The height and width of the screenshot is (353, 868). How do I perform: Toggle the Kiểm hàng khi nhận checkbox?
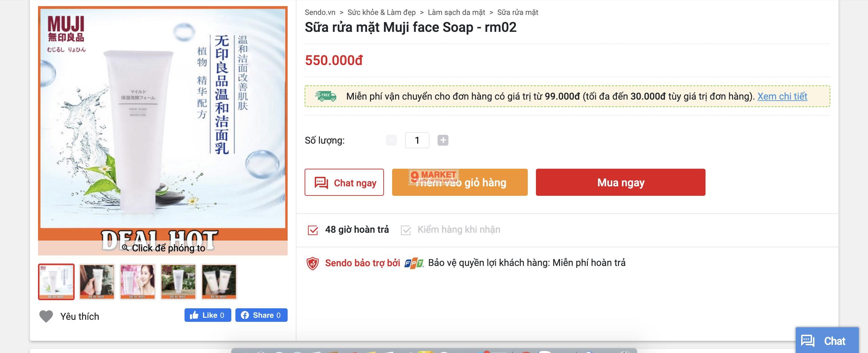click(x=406, y=230)
